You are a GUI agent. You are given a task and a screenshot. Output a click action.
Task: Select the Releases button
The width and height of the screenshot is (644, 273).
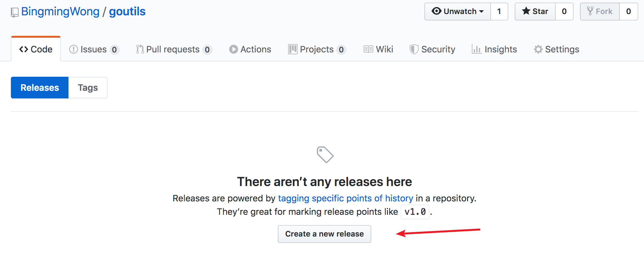pyautogui.click(x=40, y=88)
